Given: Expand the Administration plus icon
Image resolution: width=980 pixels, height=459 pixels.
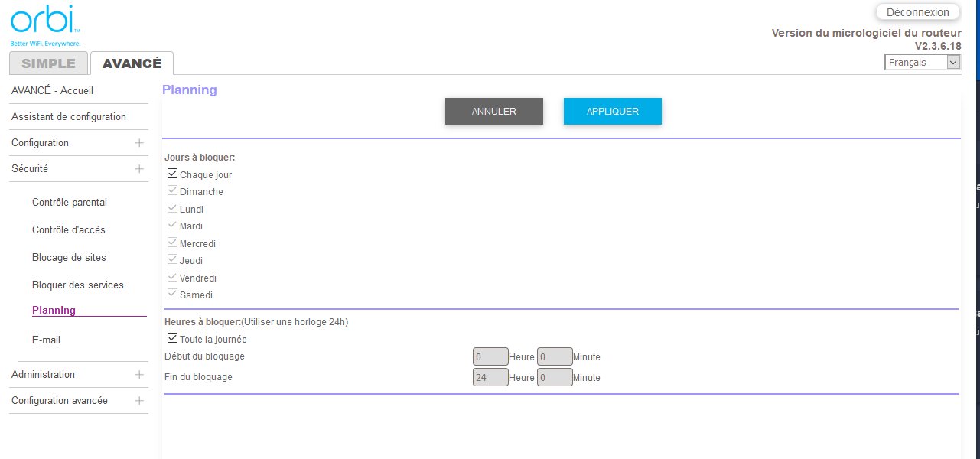Looking at the screenshot, I should [139, 375].
